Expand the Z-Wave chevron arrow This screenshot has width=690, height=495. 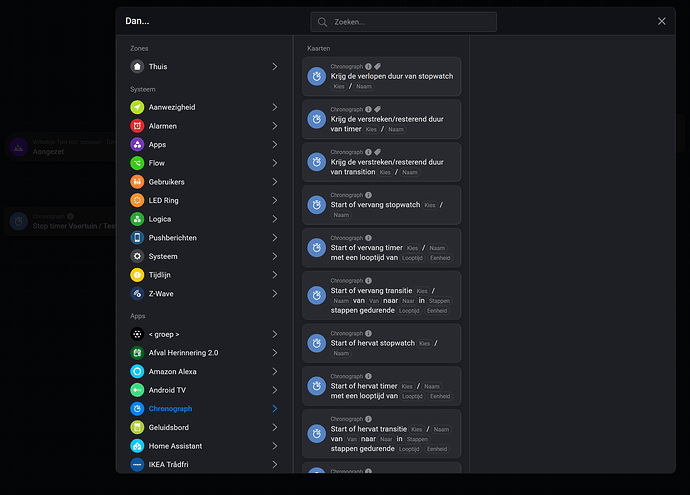coord(275,293)
